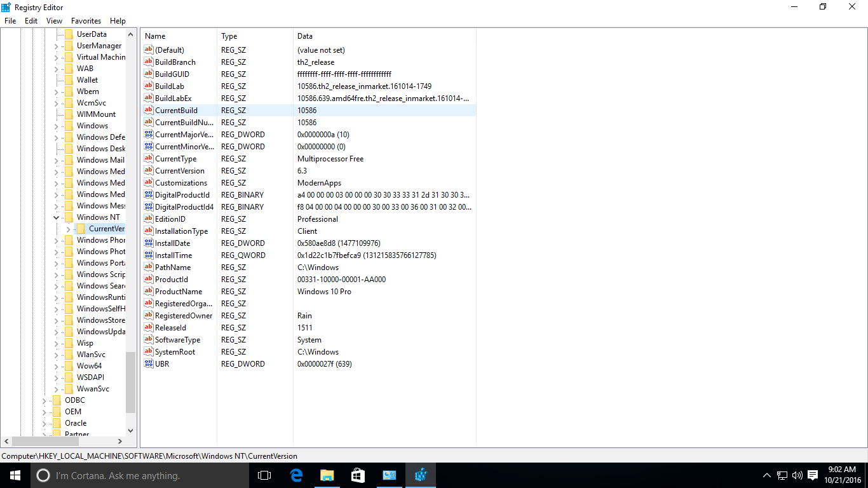Expand the Wow64 key

(x=56, y=366)
